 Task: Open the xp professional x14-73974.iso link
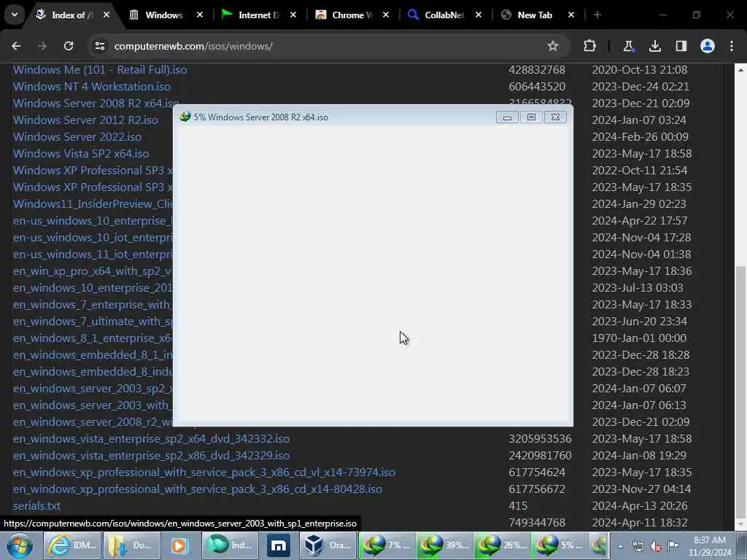(204, 472)
